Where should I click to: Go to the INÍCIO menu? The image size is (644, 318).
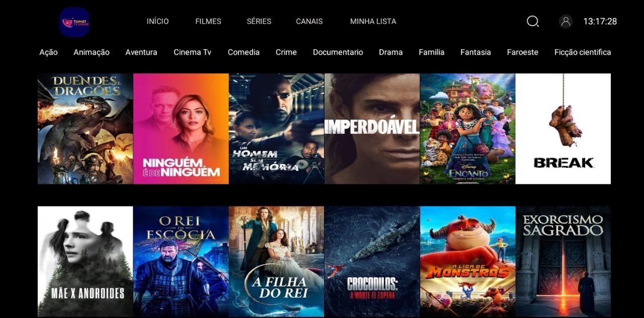(157, 22)
